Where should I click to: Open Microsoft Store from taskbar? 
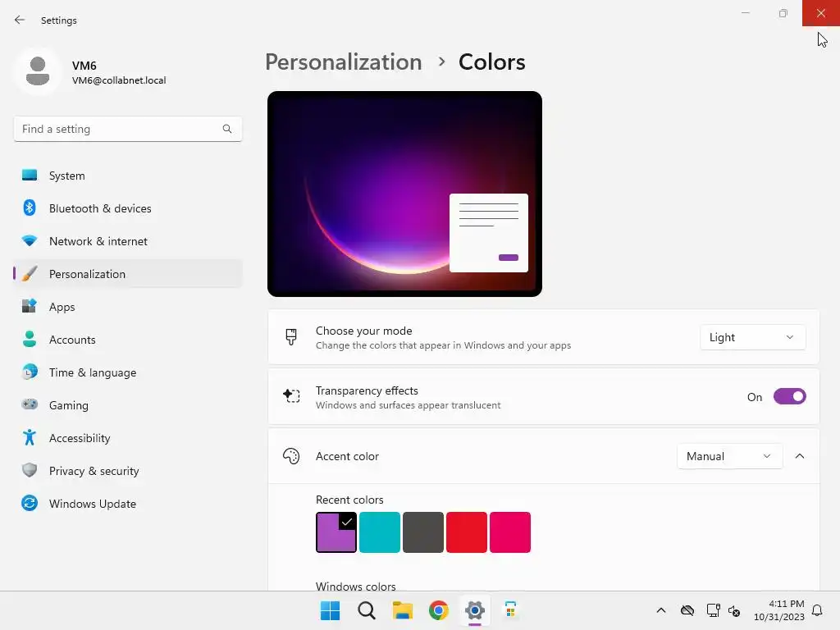tap(510, 610)
